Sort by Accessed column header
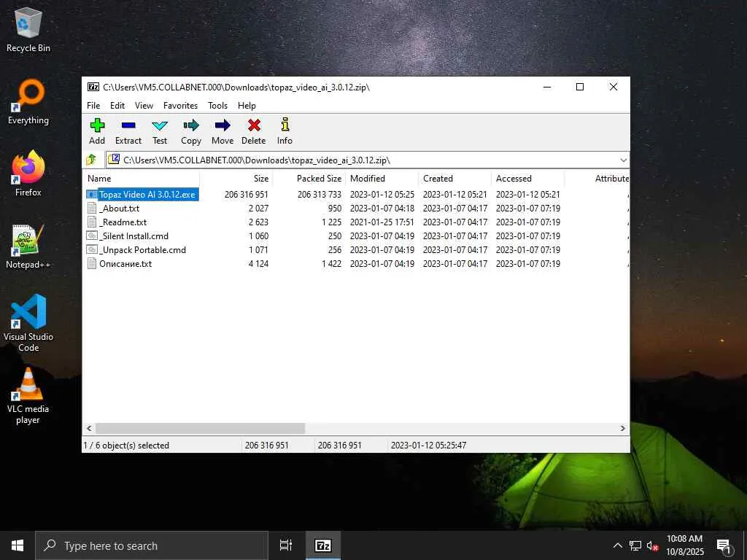 click(528, 179)
